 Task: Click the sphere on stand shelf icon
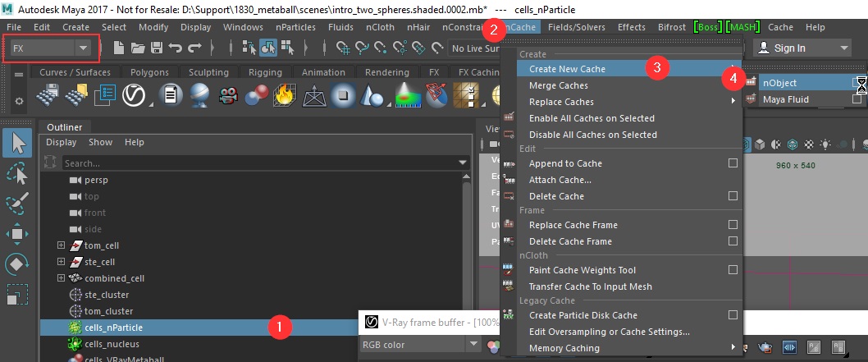click(x=199, y=95)
